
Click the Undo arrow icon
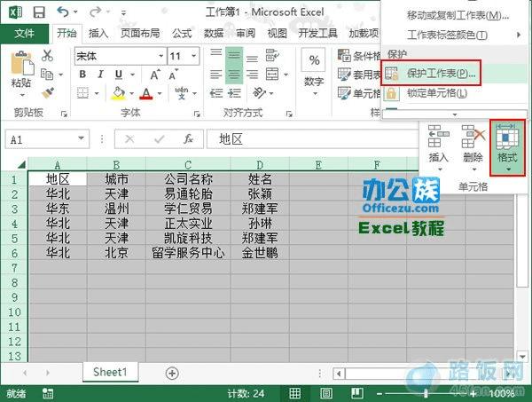point(63,12)
